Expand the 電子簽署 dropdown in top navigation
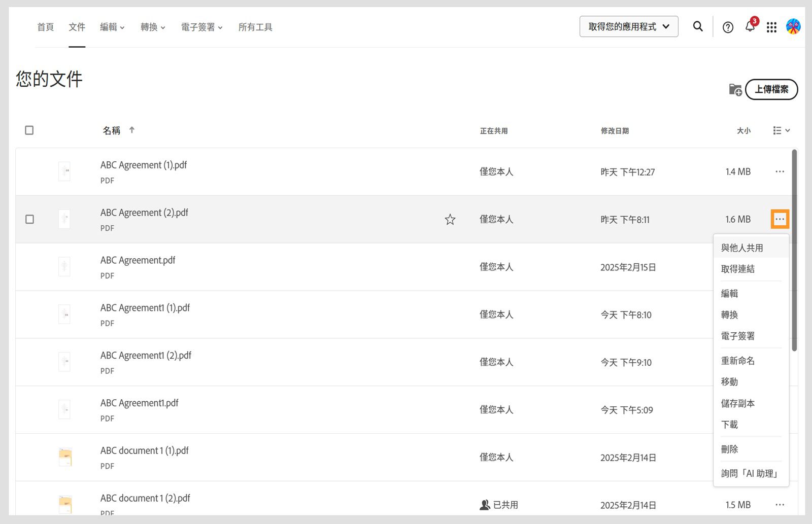812x524 pixels. point(201,27)
